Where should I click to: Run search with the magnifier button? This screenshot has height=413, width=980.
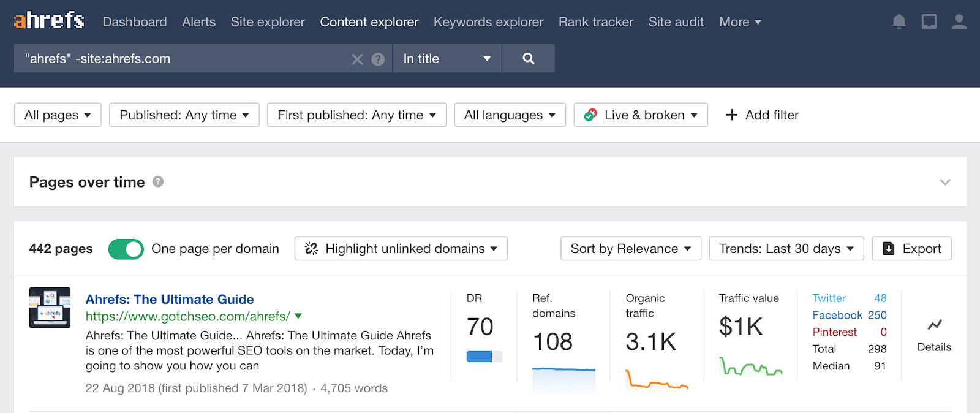[x=529, y=58]
